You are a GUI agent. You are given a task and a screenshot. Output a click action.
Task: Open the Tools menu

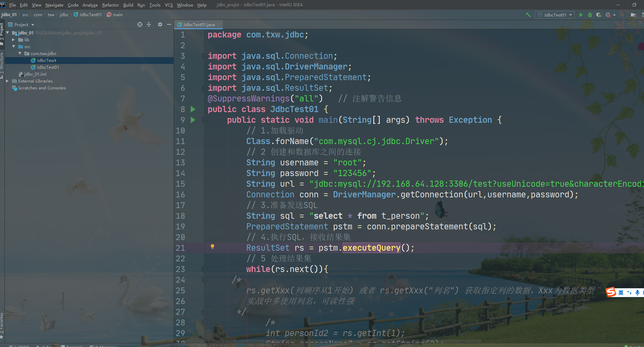point(155,5)
